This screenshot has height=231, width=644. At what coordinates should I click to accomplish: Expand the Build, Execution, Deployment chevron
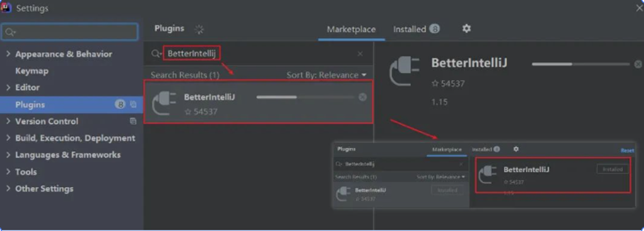[8, 138]
